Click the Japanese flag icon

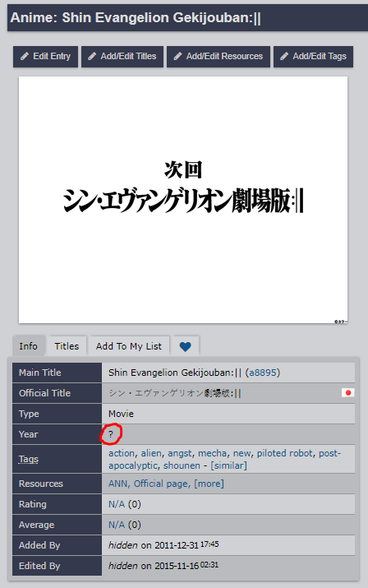tap(348, 392)
